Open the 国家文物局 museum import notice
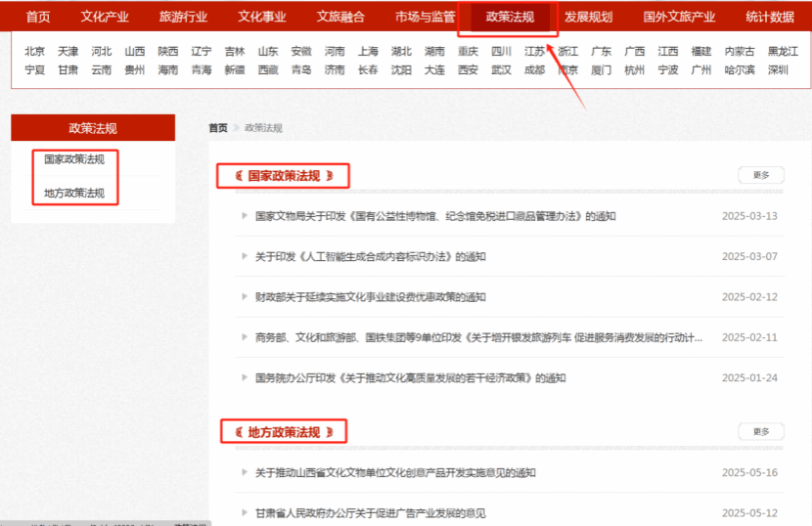 click(x=435, y=216)
